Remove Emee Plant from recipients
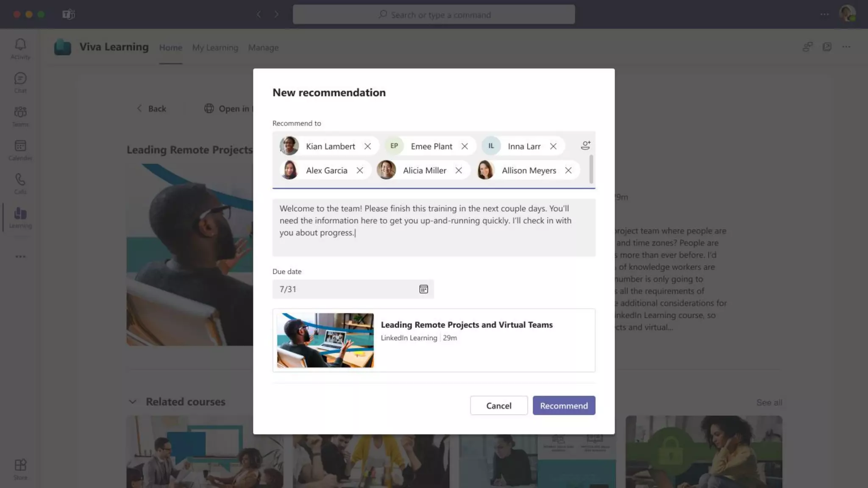Image resolution: width=868 pixels, height=488 pixels. click(x=465, y=146)
